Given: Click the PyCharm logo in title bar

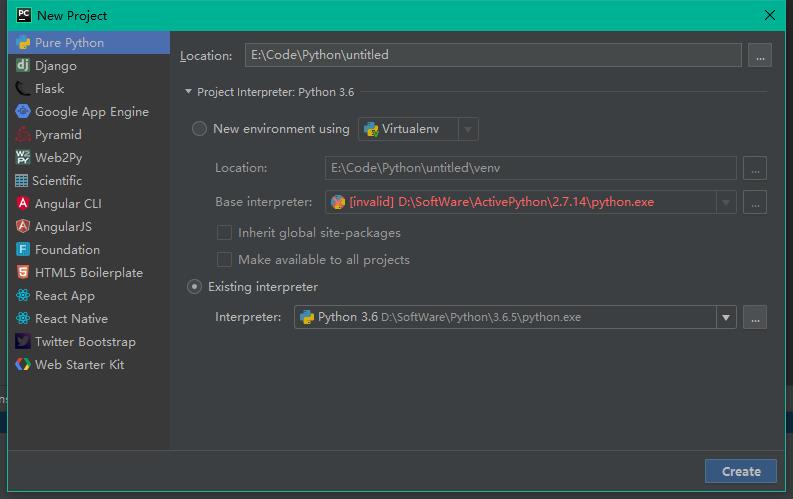Looking at the screenshot, I should [24, 15].
